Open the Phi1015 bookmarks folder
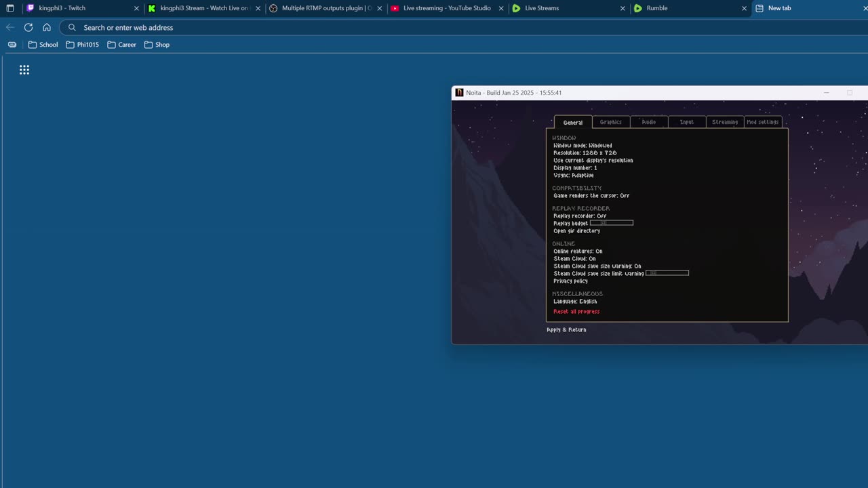 click(82, 45)
